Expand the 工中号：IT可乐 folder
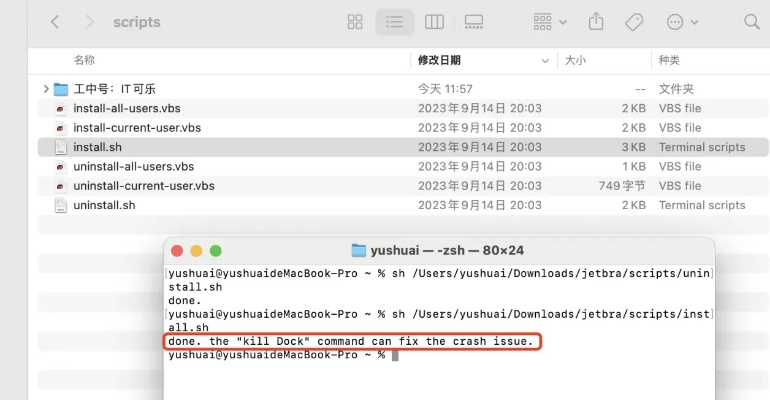770x400 pixels. (x=46, y=89)
